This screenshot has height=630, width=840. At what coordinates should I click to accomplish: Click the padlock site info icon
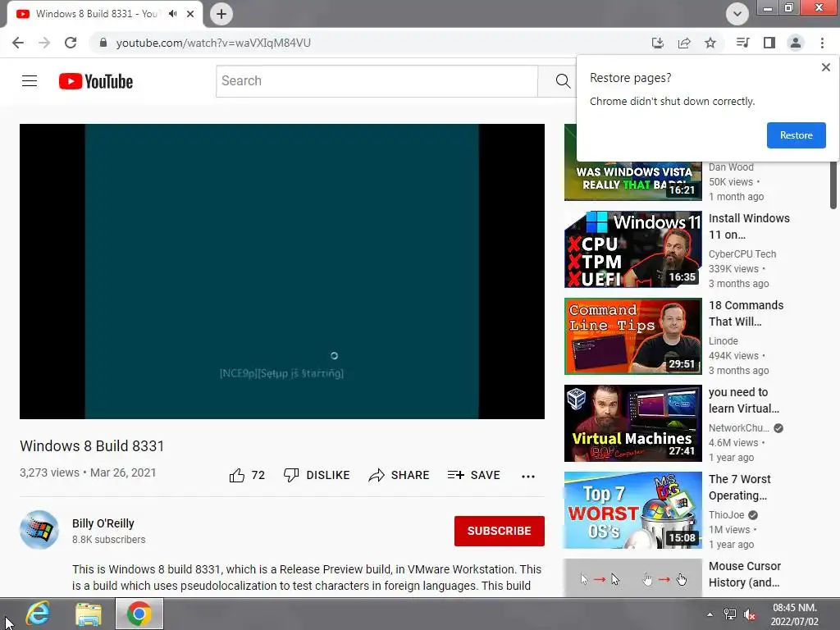[x=103, y=43]
